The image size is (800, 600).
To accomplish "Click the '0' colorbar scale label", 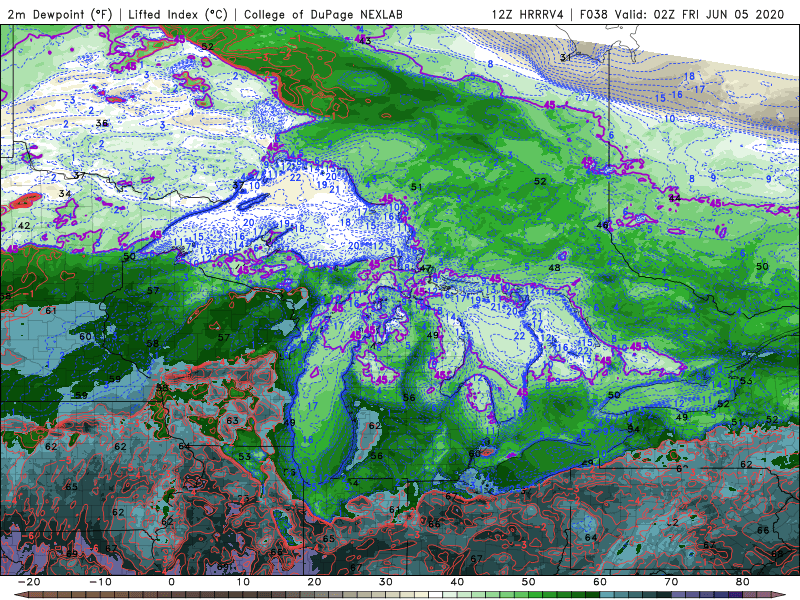I will coord(171,582).
